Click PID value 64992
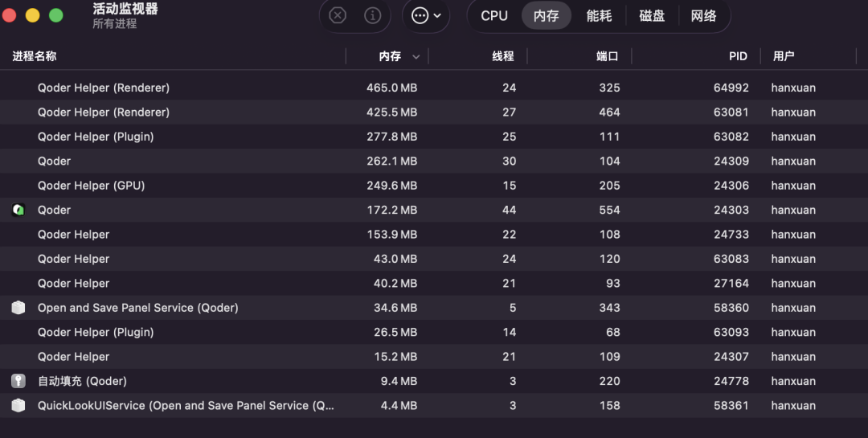 coord(731,88)
